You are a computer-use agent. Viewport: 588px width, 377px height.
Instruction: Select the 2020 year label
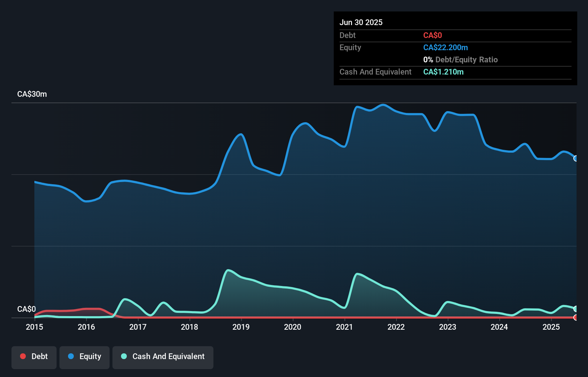[x=293, y=327]
